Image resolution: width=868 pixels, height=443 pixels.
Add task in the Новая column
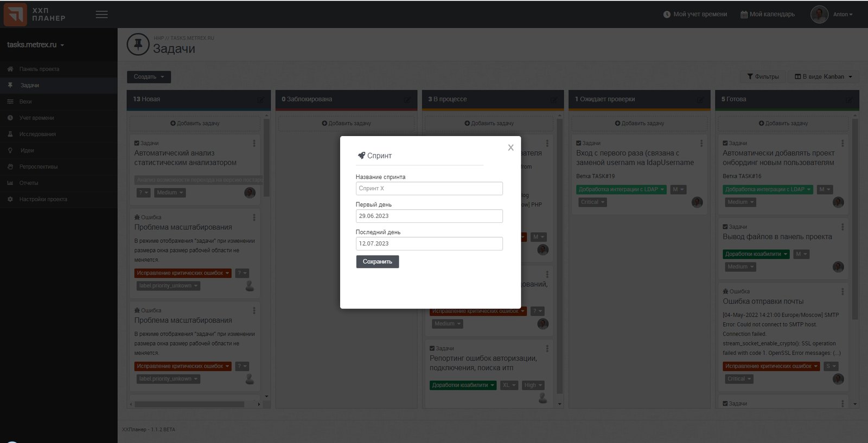point(195,123)
